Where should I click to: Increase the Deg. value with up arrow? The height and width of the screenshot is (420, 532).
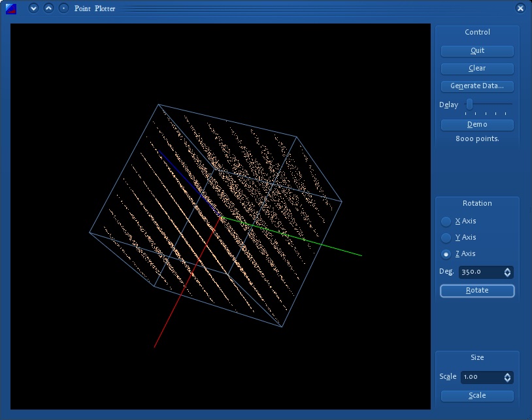[507, 269]
